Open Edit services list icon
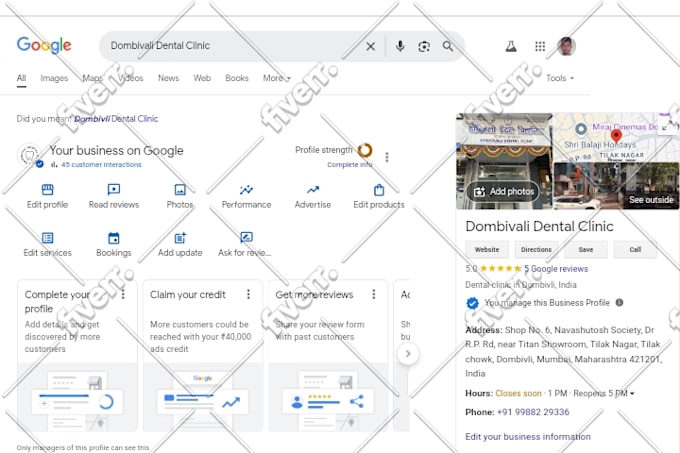This screenshot has width=680, height=453. click(x=47, y=238)
